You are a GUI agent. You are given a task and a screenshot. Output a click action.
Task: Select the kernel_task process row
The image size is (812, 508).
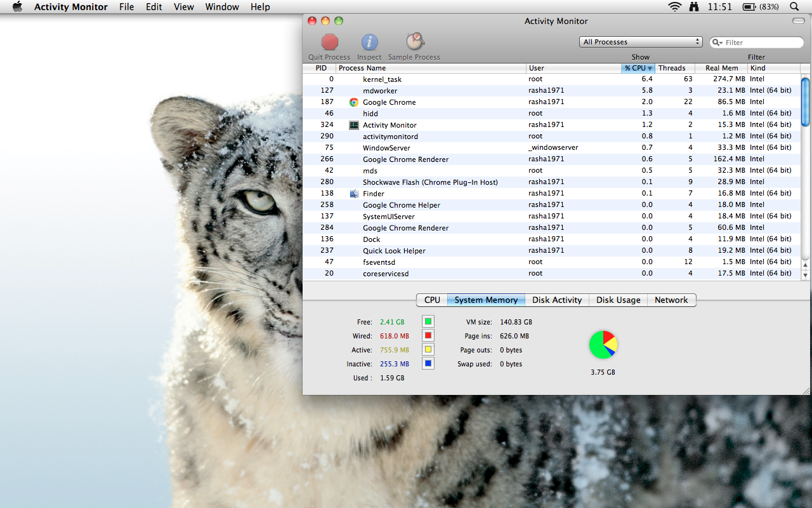tap(551, 79)
